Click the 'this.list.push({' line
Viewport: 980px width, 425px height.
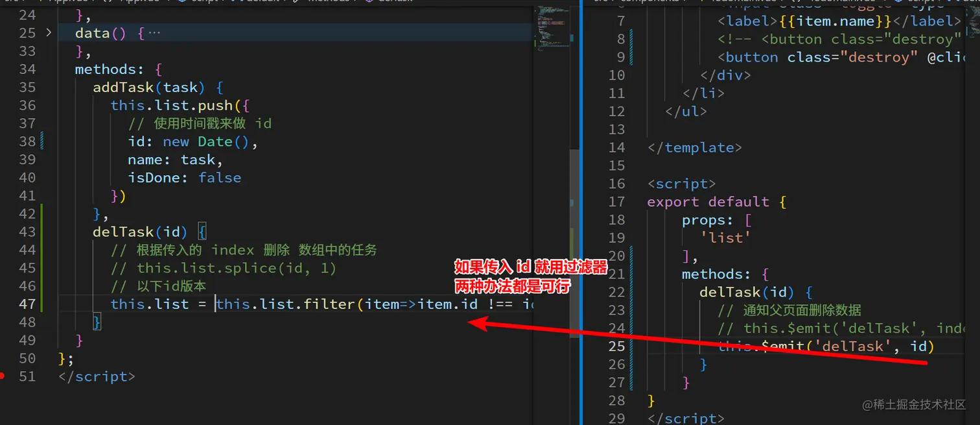pyautogui.click(x=180, y=105)
